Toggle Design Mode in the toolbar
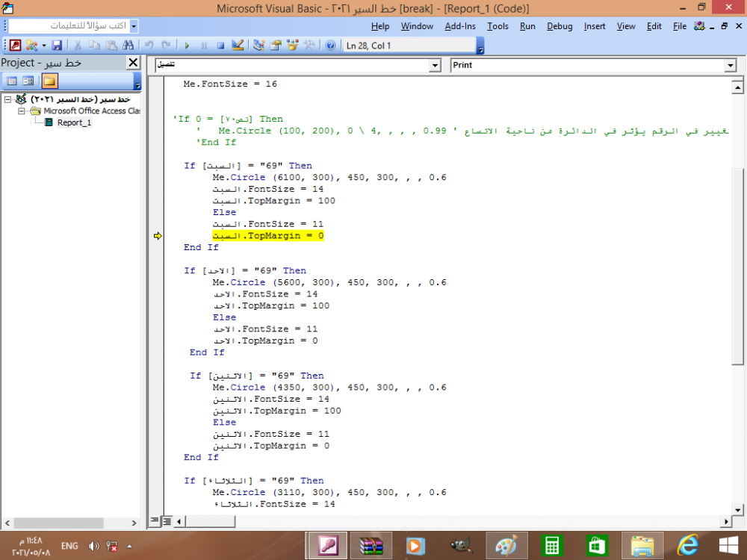747x560 pixels. click(238, 46)
